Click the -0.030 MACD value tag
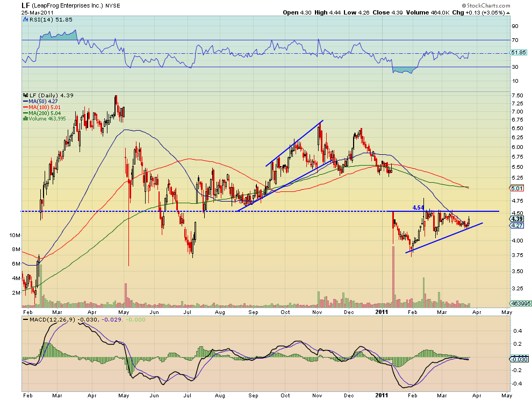The width and height of the screenshot is (532, 400). click(519, 359)
